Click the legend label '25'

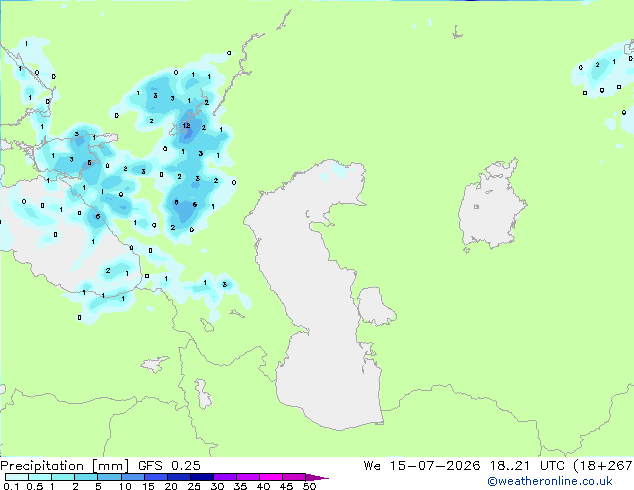194,486
